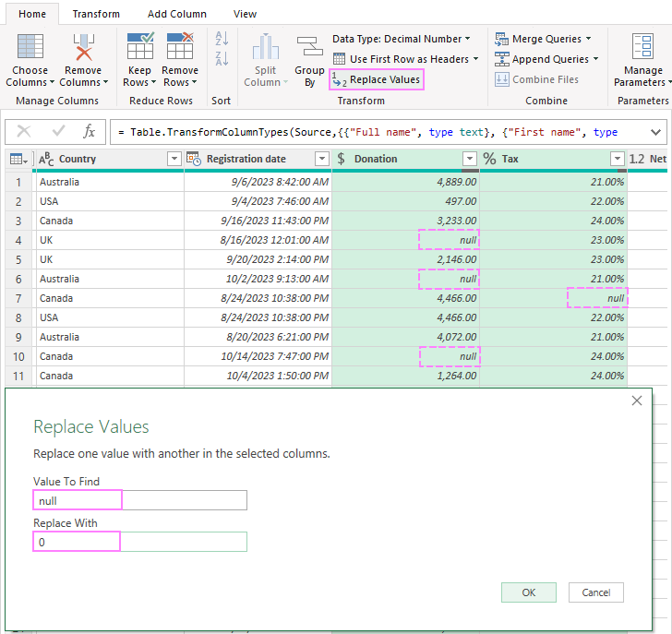Open the Keep Rows tool

pyautogui.click(x=139, y=60)
